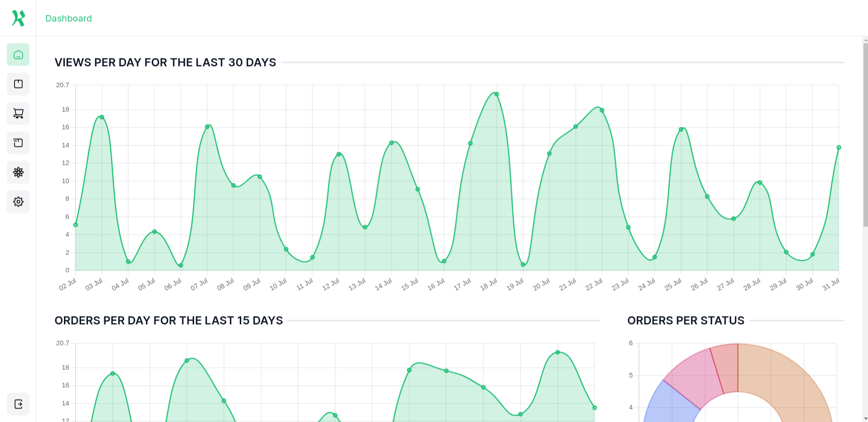Click 'Views per day for the last 30 days' heading
The width and height of the screenshot is (868, 422).
coord(165,62)
